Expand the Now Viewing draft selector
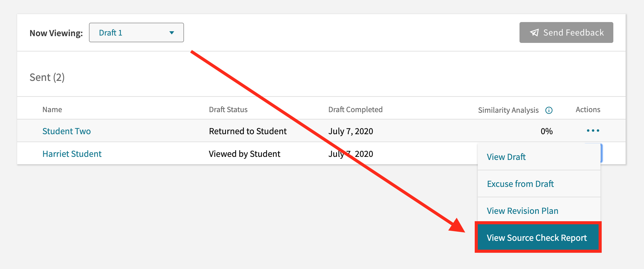The height and width of the screenshot is (269, 644). (136, 32)
